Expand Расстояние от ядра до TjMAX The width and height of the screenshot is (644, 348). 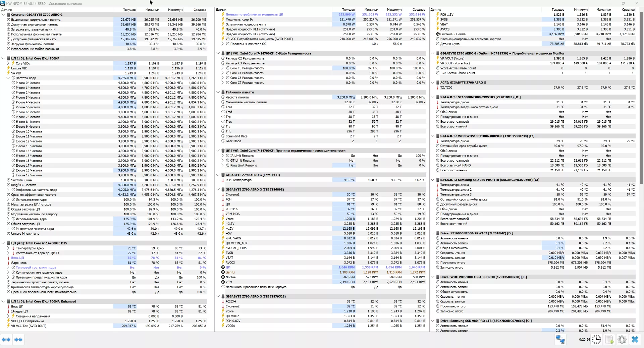point(8,253)
